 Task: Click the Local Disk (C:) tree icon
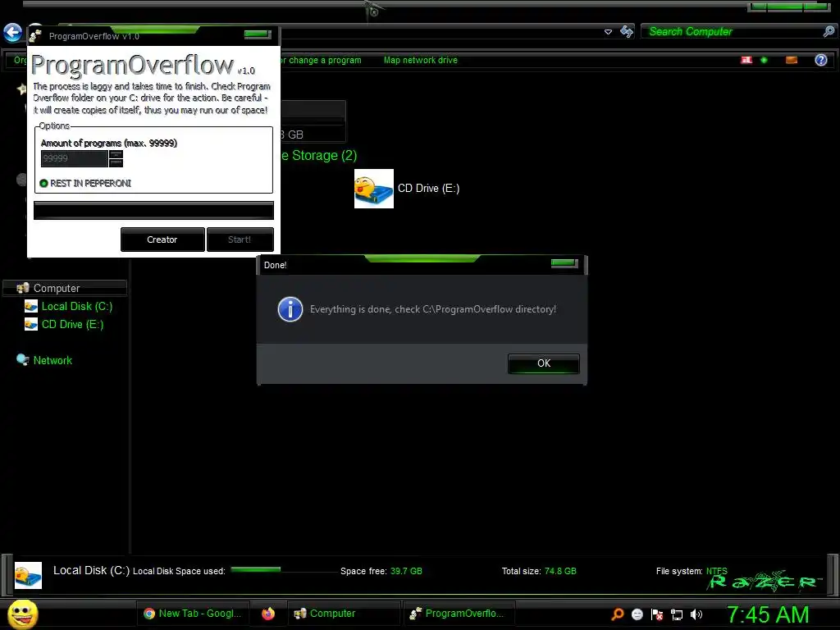31,307
